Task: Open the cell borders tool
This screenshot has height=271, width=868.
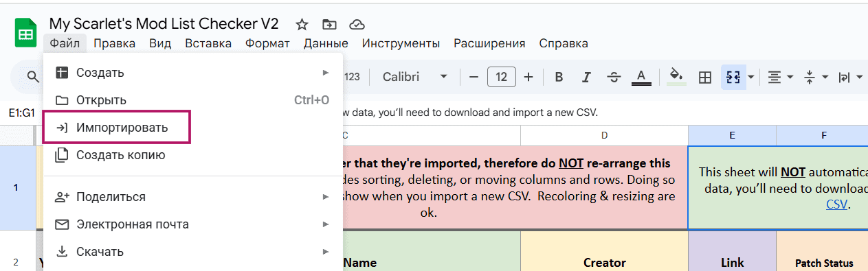Action: point(704,77)
